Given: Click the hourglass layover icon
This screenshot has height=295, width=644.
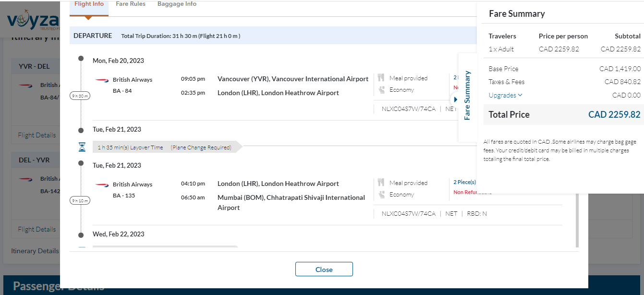Looking at the screenshot, I should coord(82,147).
